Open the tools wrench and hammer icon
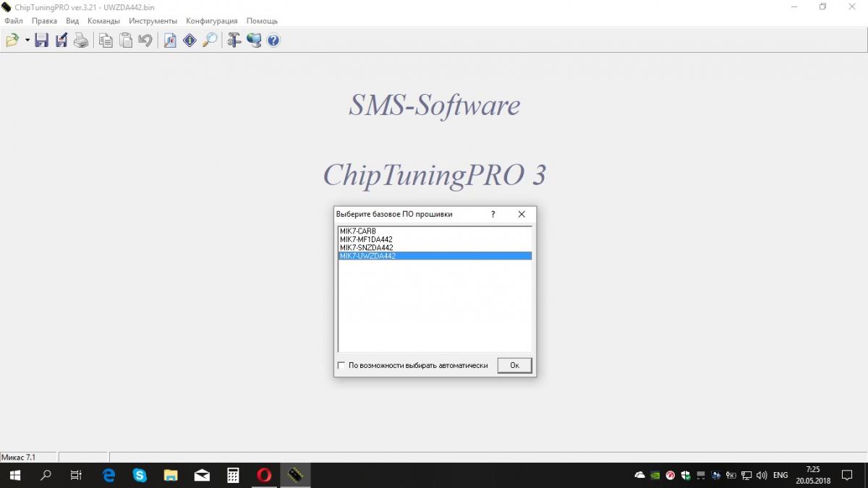 point(234,40)
